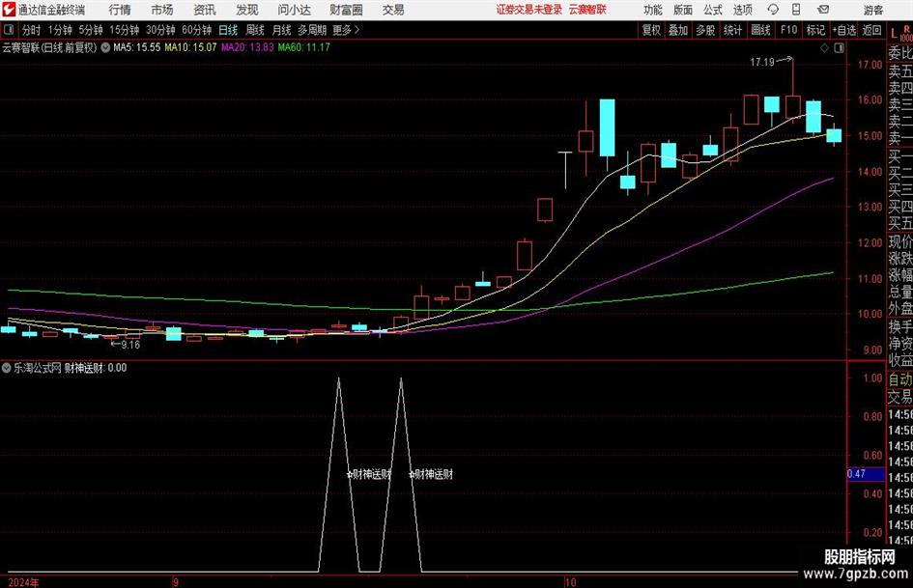Screen dimensions: 913x588
Task: Click the MA10: 15.07 indicator label
Action: point(190,47)
